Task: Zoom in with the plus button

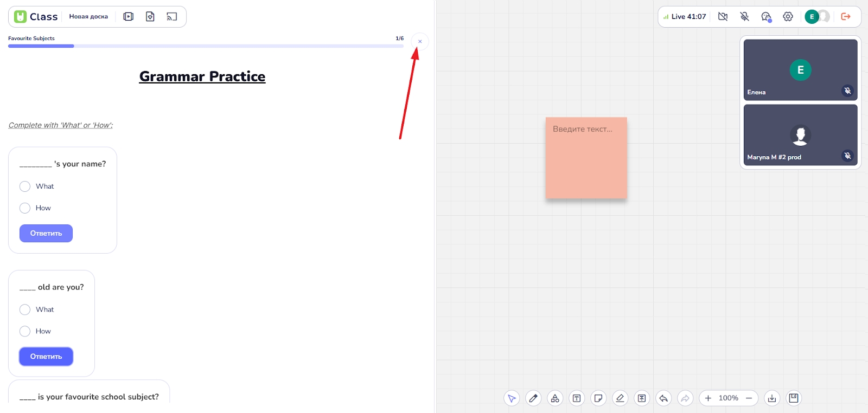Action: (x=708, y=398)
